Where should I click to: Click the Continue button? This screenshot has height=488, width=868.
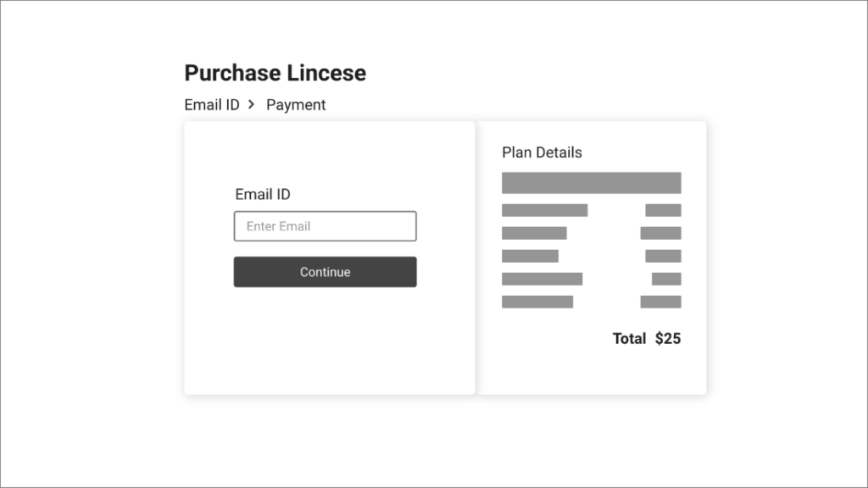325,272
